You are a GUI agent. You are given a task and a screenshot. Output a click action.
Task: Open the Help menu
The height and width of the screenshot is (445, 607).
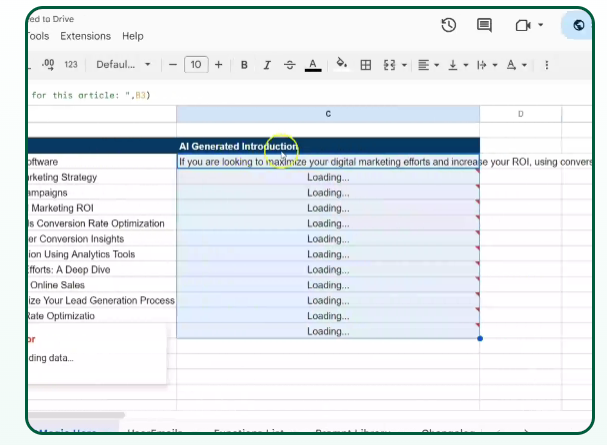click(x=132, y=36)
